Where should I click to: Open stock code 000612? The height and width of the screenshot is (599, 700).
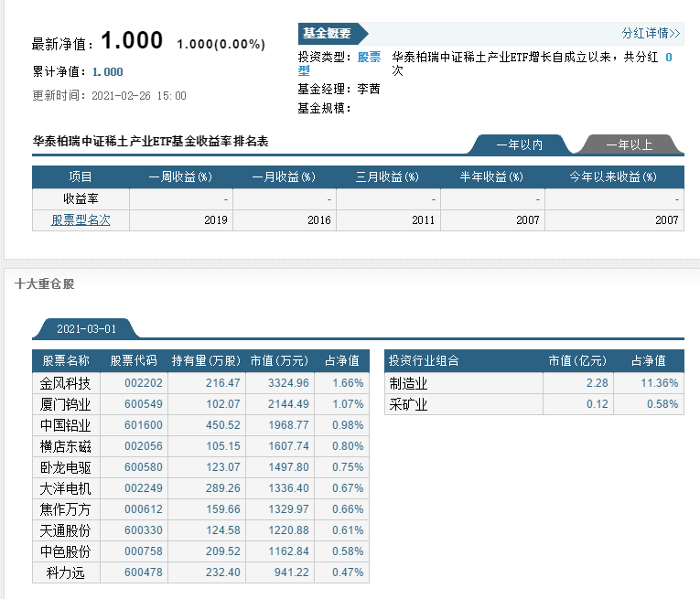click(144, 508)
